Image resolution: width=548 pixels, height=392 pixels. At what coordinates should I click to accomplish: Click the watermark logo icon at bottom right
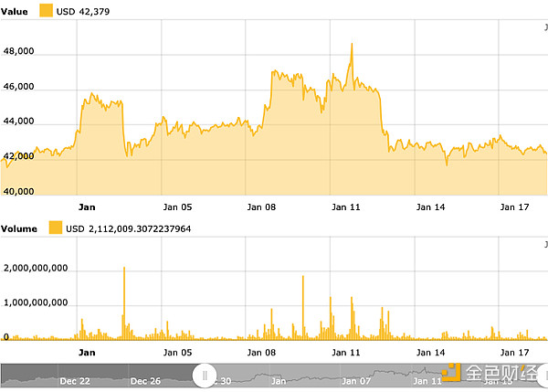tap(451, 373)
